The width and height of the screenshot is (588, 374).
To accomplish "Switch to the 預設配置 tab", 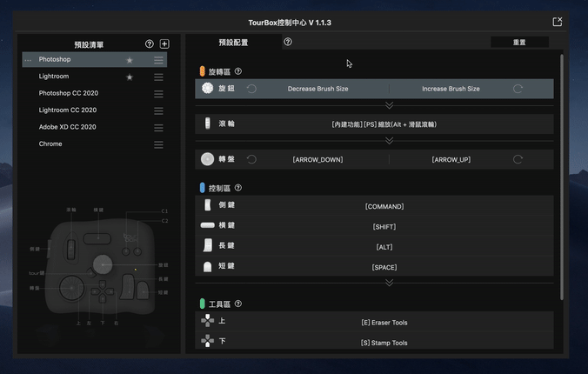I will point(233,42).
